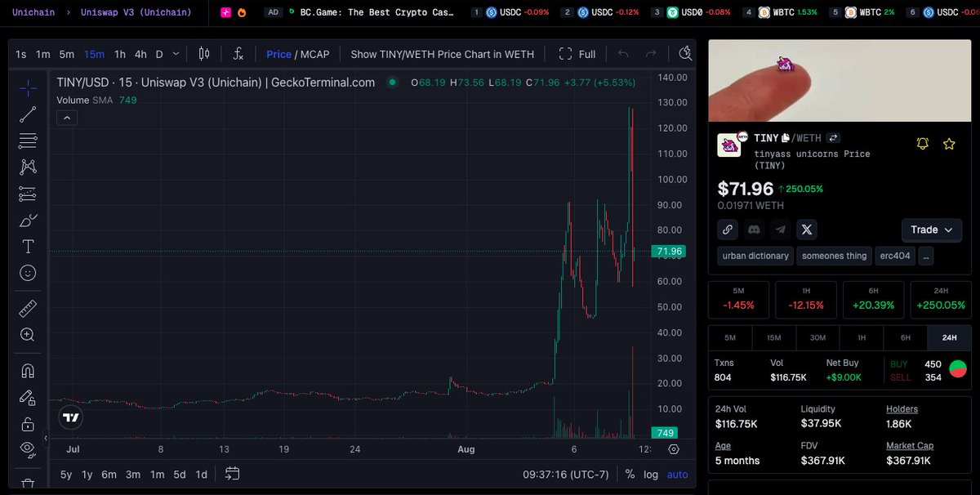Screen dimensions: 980x495
Task: Toggle percent scale on the chart
Action: pyautogui.click(x=630, y=474)
